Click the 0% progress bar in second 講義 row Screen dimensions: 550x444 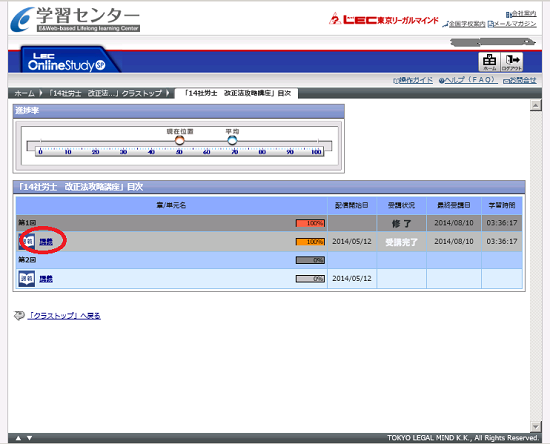click(310, 279)
